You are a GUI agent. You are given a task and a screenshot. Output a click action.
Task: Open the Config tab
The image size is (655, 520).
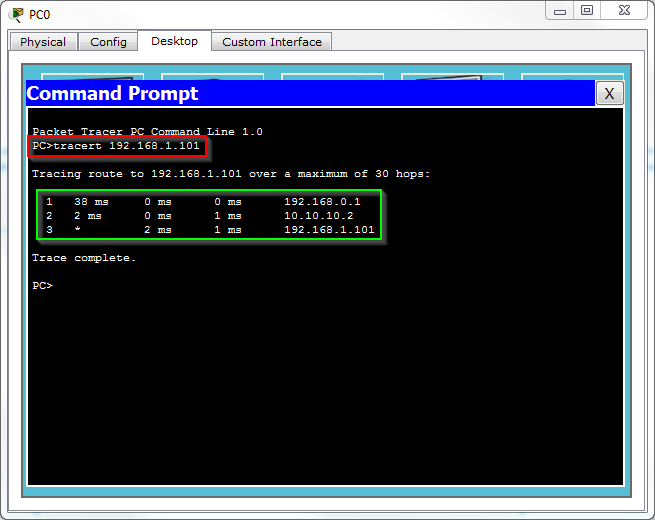point(108,42)
